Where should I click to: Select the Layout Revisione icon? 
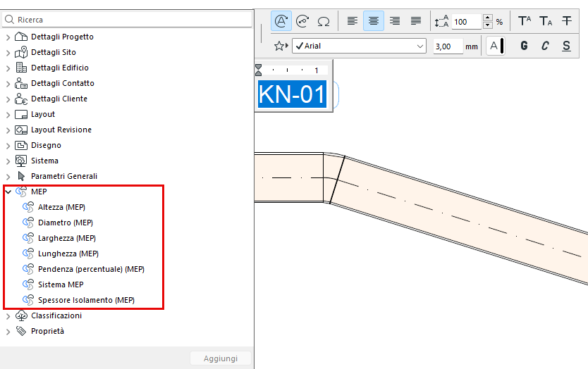pos(21,130)
